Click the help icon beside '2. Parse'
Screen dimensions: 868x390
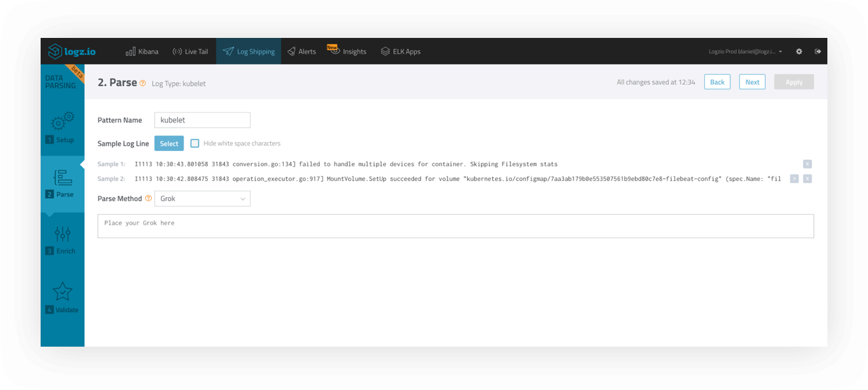point(143,83)
